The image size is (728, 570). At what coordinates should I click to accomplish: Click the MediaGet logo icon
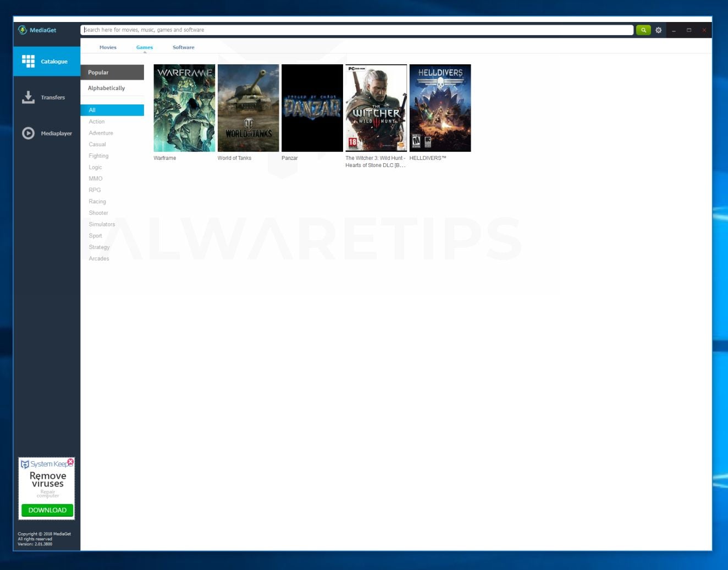23,30
